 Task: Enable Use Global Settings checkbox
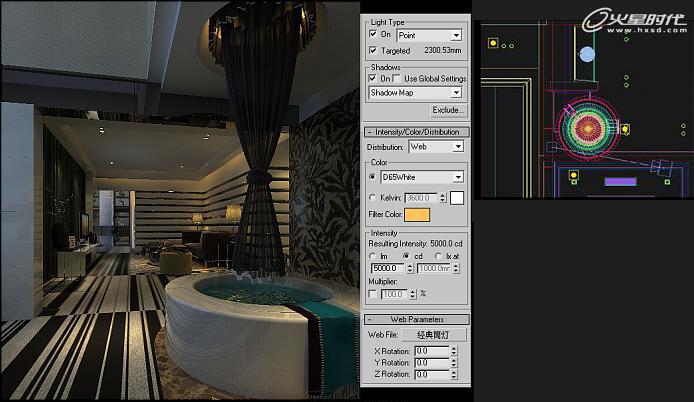coord(397,78)
